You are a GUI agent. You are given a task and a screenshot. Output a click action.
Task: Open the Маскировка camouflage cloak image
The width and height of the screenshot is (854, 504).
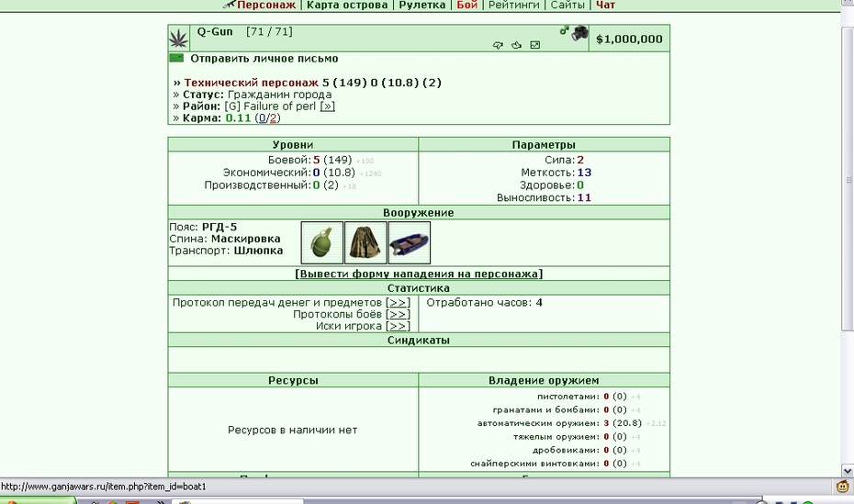(365, 242)
